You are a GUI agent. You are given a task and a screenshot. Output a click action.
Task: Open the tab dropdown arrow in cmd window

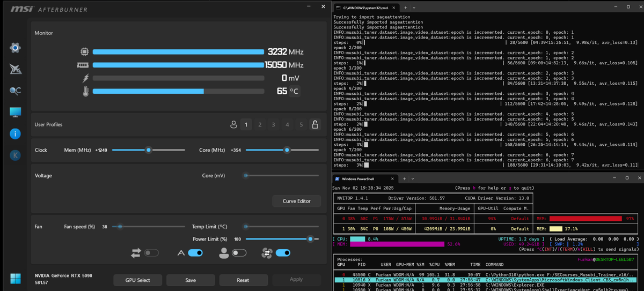click(x=413, y=8)
